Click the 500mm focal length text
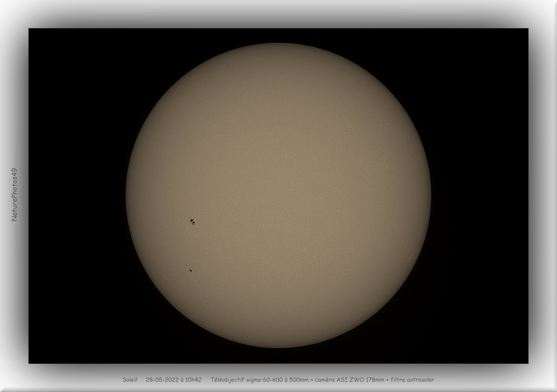 click(x=299, y=380)
